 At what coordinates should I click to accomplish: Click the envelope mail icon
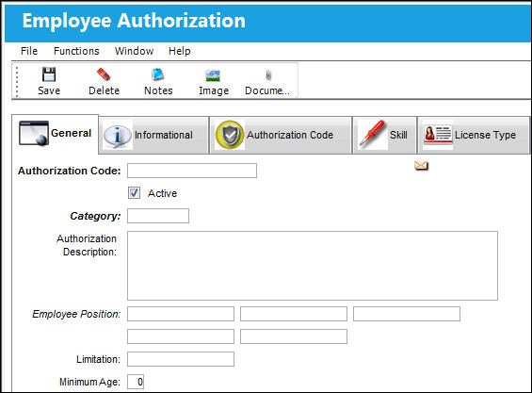(x=421, y=166)
